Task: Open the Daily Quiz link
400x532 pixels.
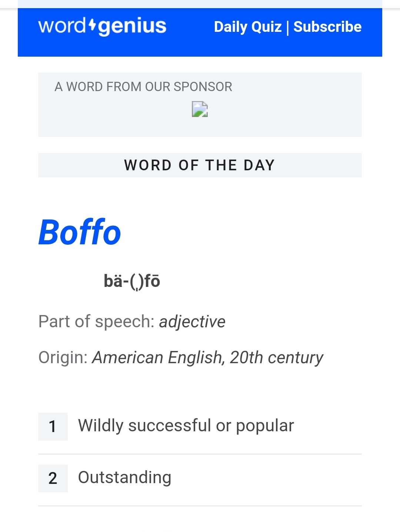Action: 247,27
